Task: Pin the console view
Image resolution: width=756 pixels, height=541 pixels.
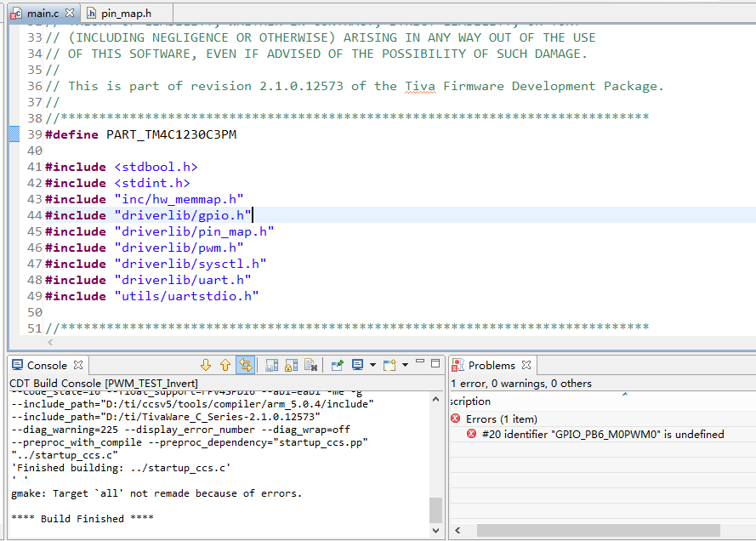Action: pyautogui.click(x=338, y=365)
